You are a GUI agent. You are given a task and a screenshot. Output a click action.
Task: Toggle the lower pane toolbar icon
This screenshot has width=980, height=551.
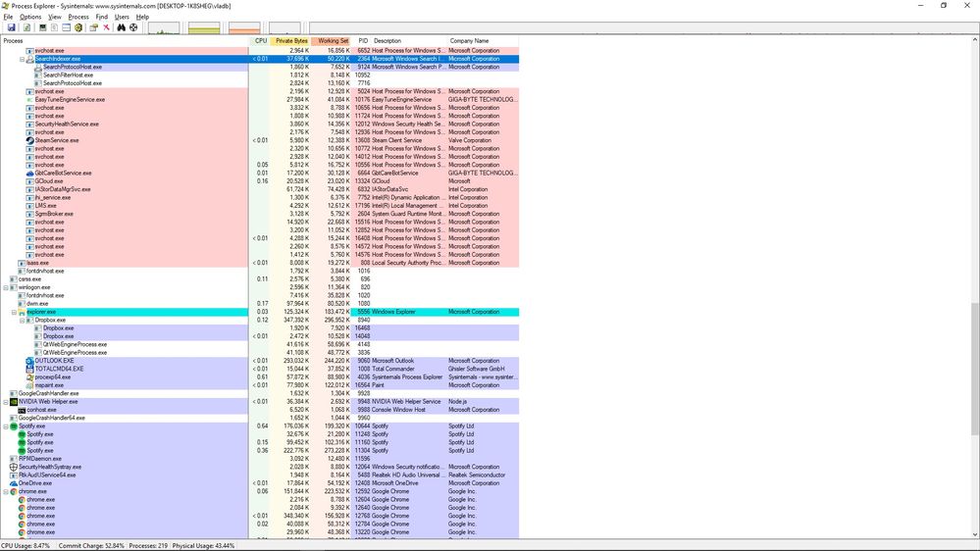(67, 27)
